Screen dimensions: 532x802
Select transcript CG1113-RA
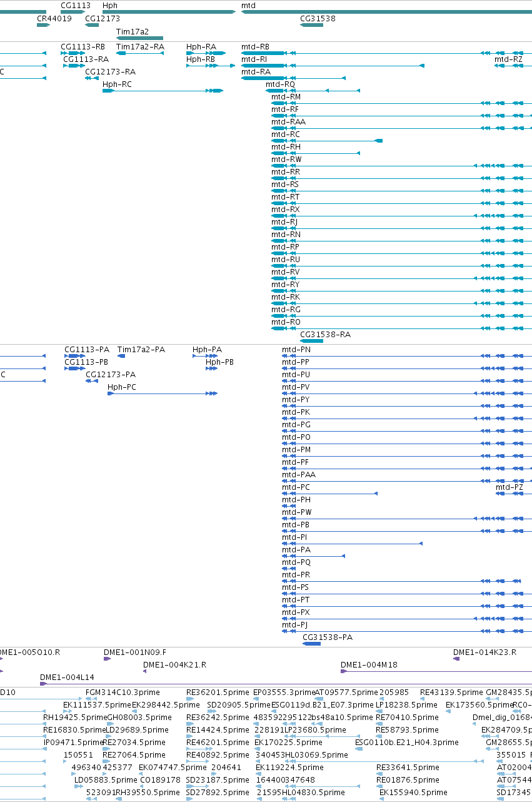pyautogui.click(x=86, y=59)
